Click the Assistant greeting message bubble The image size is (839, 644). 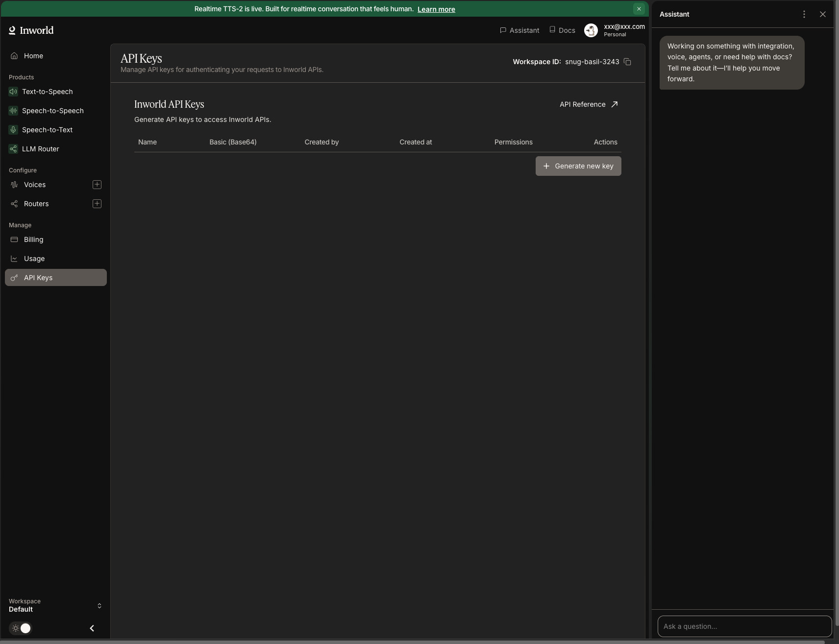[732, 63]
